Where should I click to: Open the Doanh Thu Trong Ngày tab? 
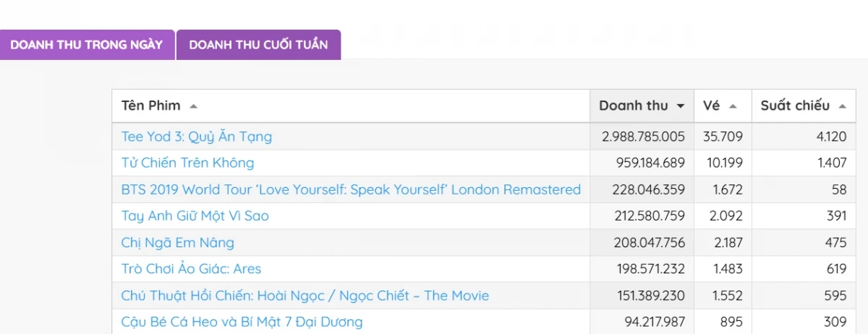click(87, 45)
